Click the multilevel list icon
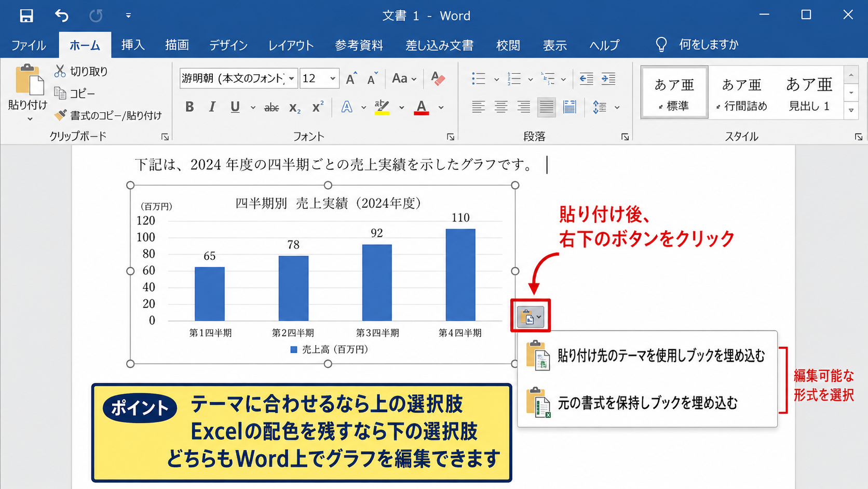Viewport: 868px width, 489px height. coord(548,78)
